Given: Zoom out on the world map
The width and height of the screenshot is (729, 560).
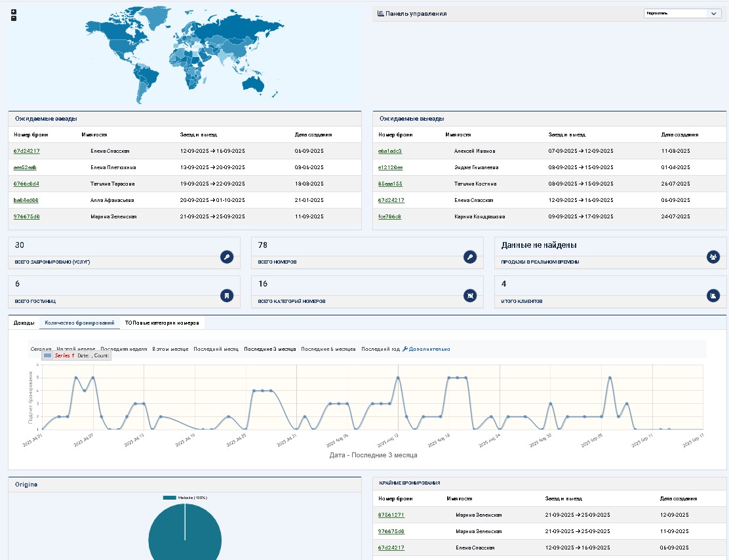Looking at the screenshot, I should 14,18.
